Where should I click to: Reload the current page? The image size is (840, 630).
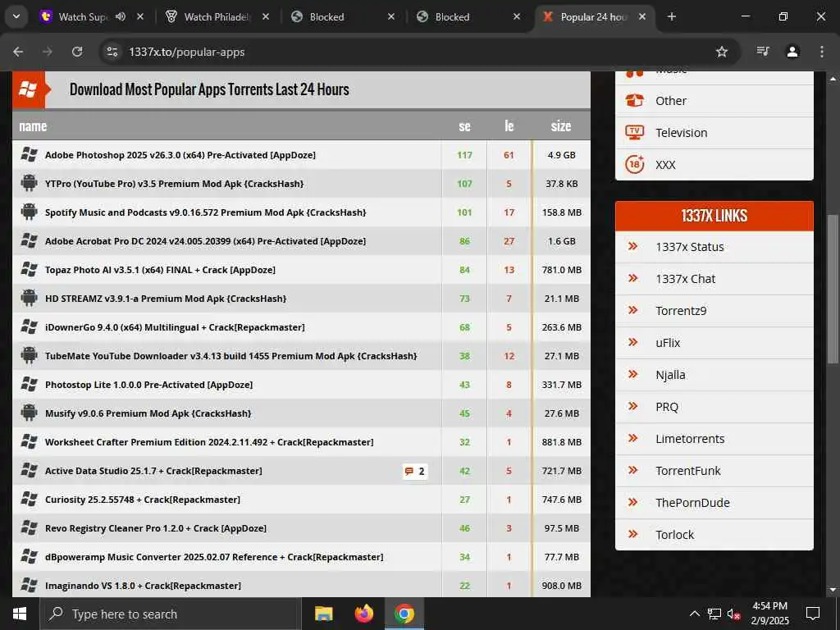point(77,52)
